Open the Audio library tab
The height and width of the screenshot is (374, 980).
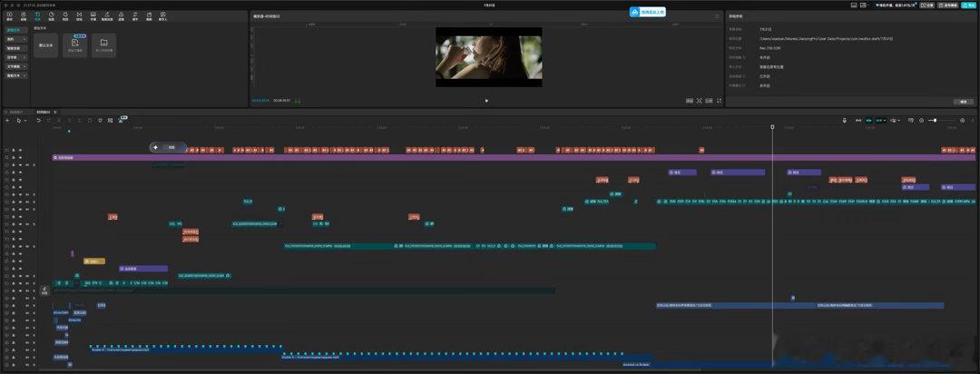23,15
